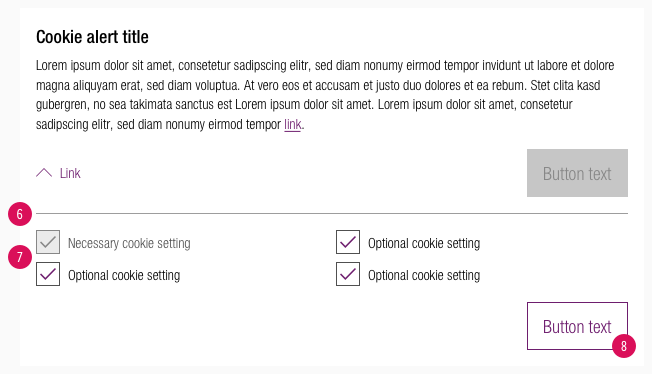Click the purple outlined 'Button text' button
This screenshot has height=374, width=652.
[577, 326]
